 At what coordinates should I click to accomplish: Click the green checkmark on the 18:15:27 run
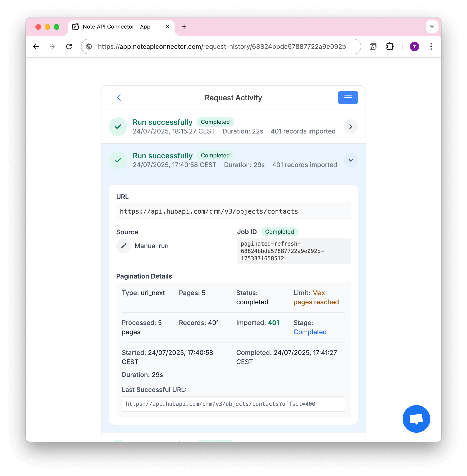tap(118, 127)
